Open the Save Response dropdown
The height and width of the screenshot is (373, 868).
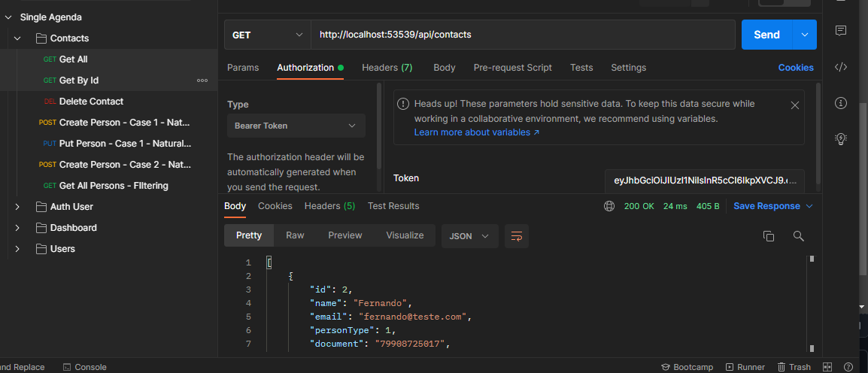[772, 206]
